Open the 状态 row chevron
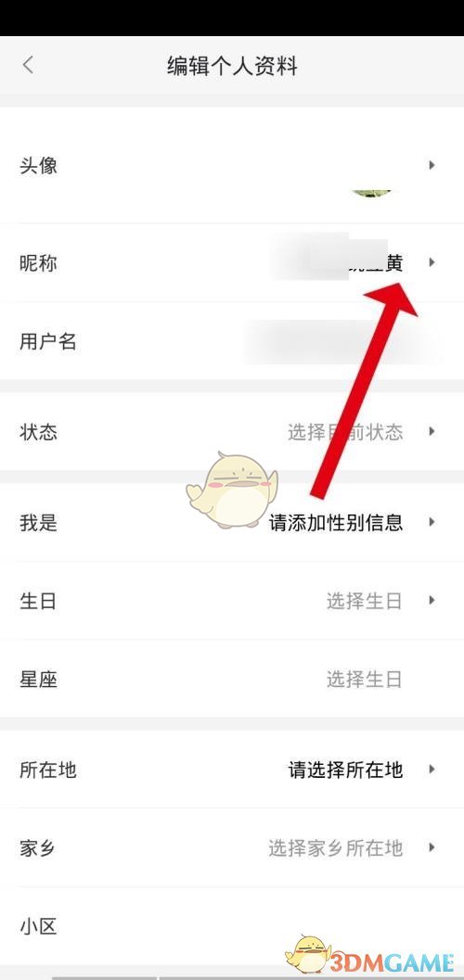 tap(432, 431)
